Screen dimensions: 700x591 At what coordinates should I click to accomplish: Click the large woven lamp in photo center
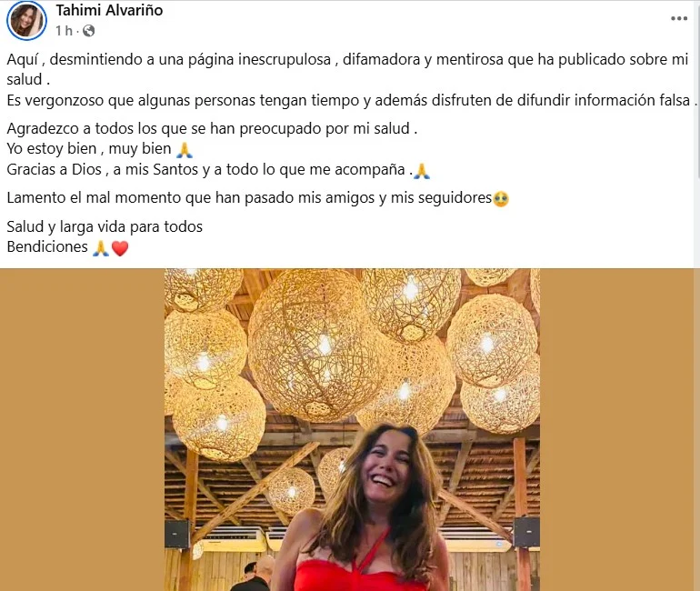(x=315, y=345)
